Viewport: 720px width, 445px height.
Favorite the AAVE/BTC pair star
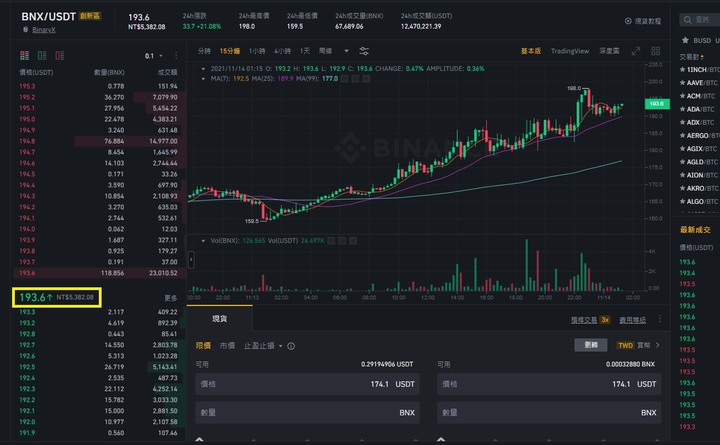(682, 83)
